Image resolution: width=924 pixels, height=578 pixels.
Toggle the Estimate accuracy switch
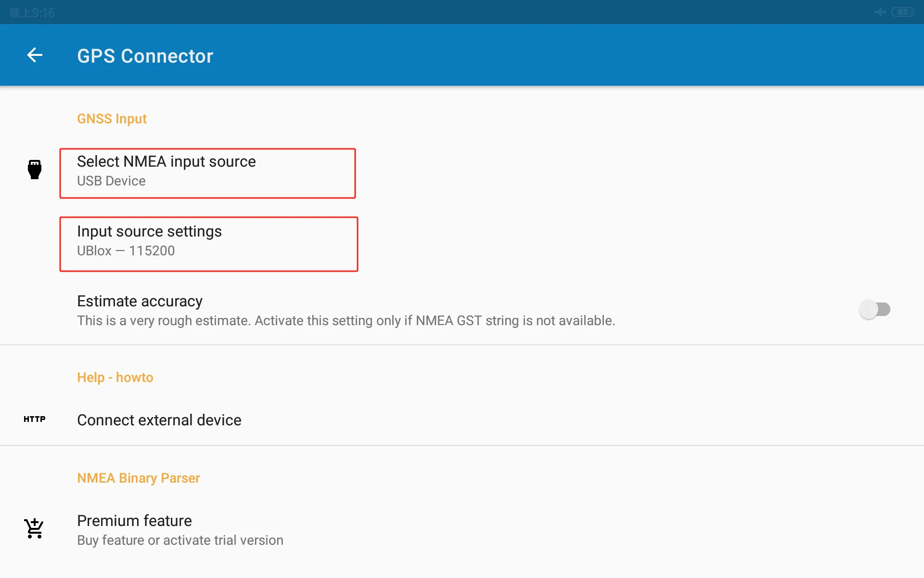point(874,309)
